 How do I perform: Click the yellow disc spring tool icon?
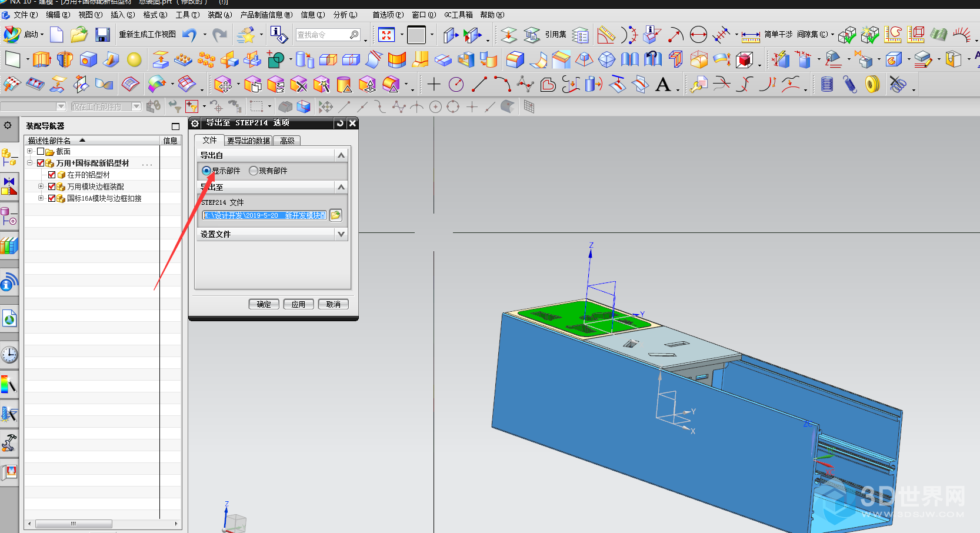coord(872,84)
